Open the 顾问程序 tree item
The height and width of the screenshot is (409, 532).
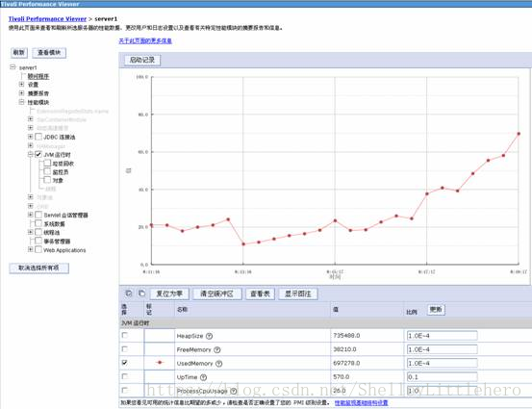pyautogui.click(x=38, y=76)
